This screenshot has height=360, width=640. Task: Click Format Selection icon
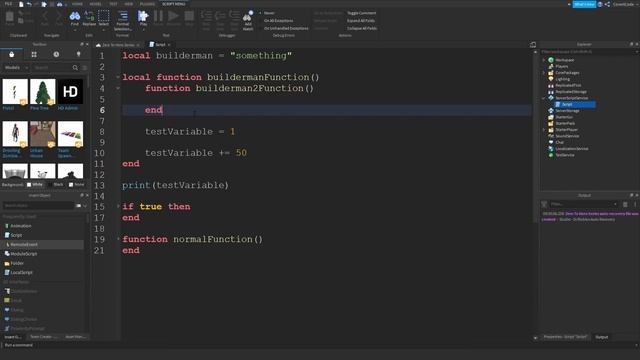pyautogui.click(x=122, y=20)
